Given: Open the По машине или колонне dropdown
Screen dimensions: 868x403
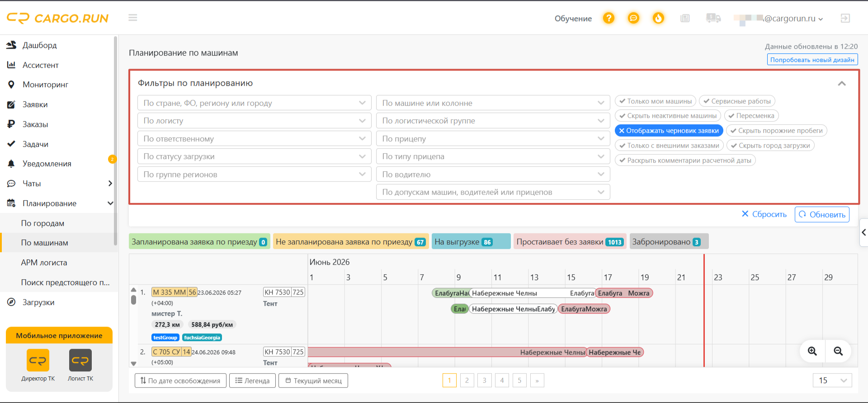Looking at the screenshot, I should (493, 103).
